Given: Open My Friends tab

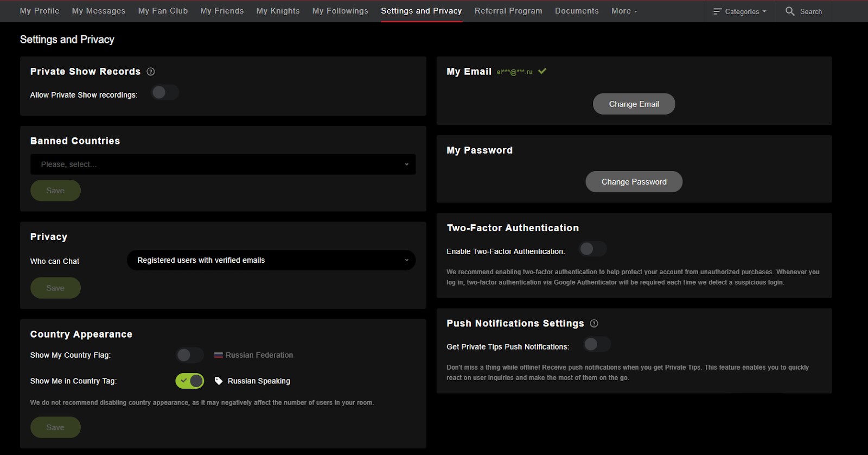Looking at the screenshot, I should (x=222, y=11).
